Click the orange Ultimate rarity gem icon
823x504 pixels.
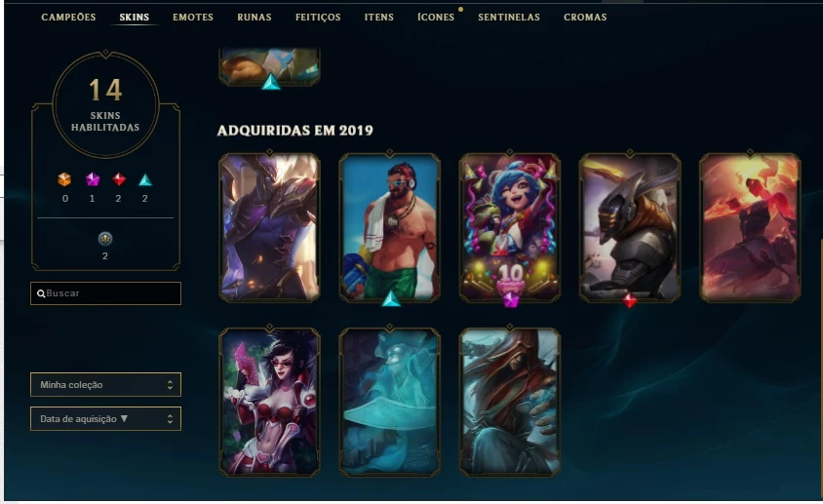(64, 180)
